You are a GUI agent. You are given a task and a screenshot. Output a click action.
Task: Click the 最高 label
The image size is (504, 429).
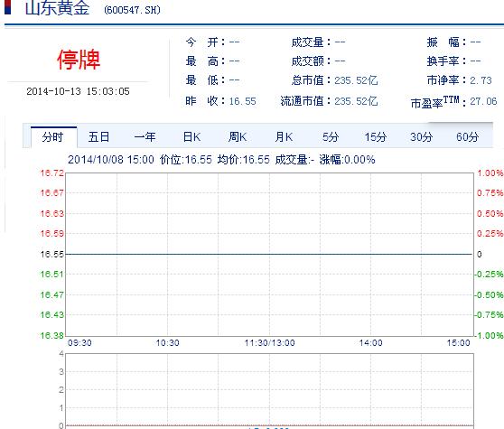click(x=204, y=61)
